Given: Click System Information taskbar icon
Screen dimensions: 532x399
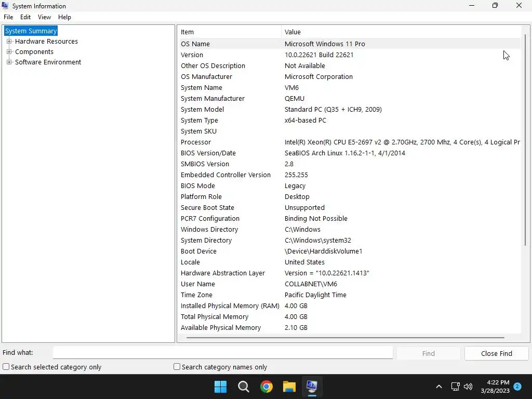Looking at the screenshot, I should click(312, 387).
